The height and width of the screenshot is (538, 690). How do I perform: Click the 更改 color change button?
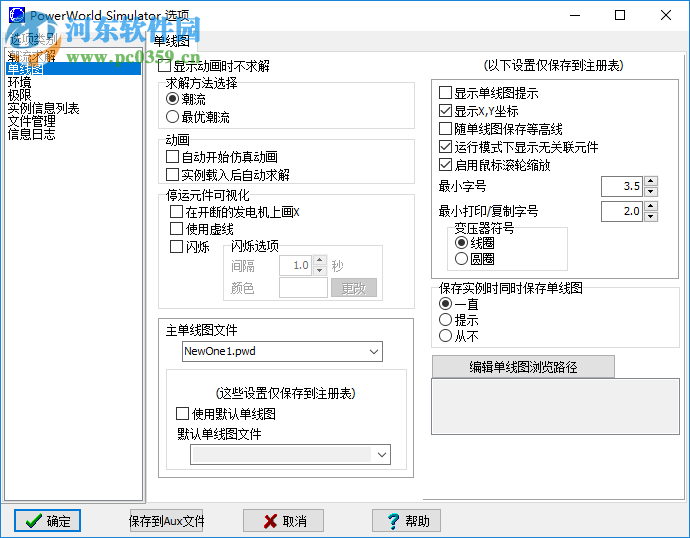tap(354, 288)
